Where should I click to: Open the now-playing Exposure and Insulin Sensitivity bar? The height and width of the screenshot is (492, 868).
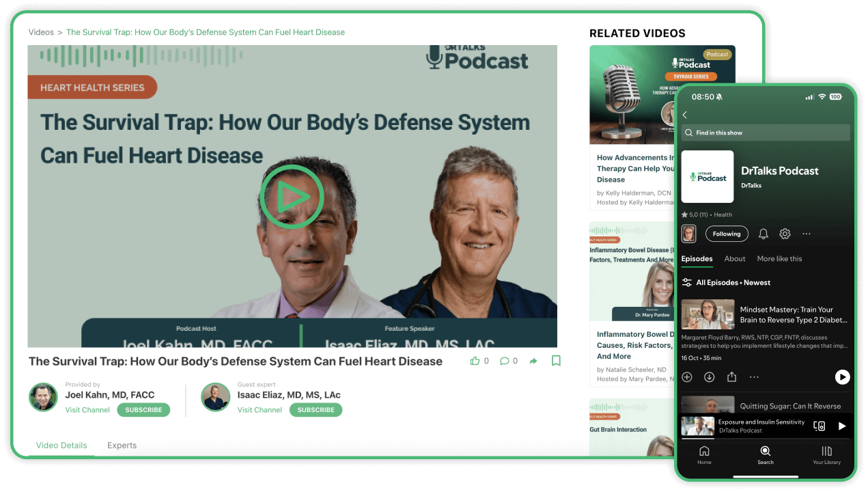click(766, 426)
